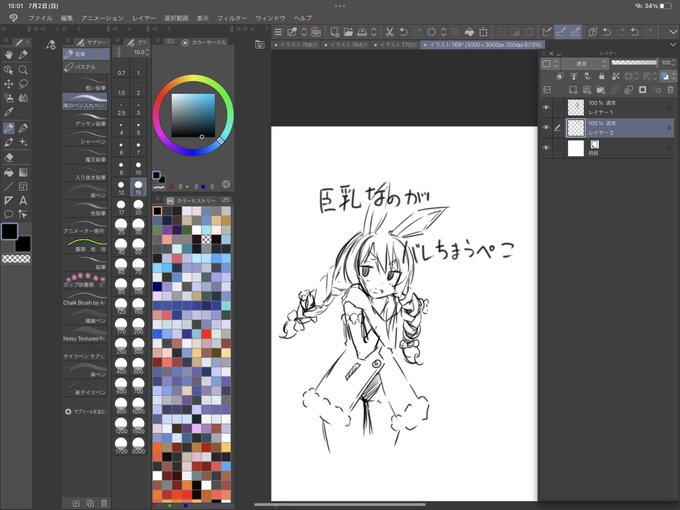Add new raster layer icon
Viewport: 680px width, 510px height.
click(x=573, y=90)
